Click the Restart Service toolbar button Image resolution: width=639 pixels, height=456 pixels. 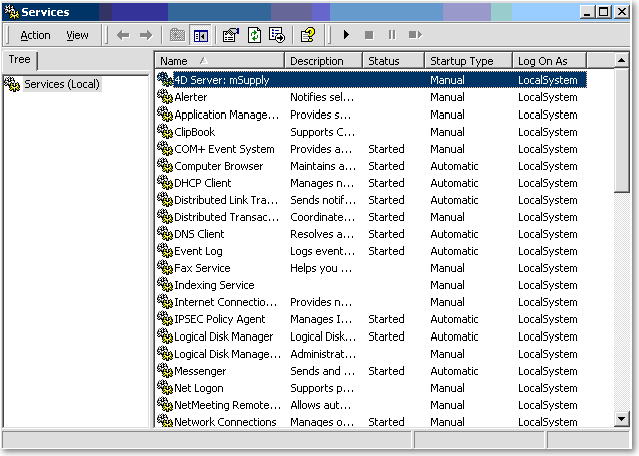pyautogui.click(x=414, y=35)
